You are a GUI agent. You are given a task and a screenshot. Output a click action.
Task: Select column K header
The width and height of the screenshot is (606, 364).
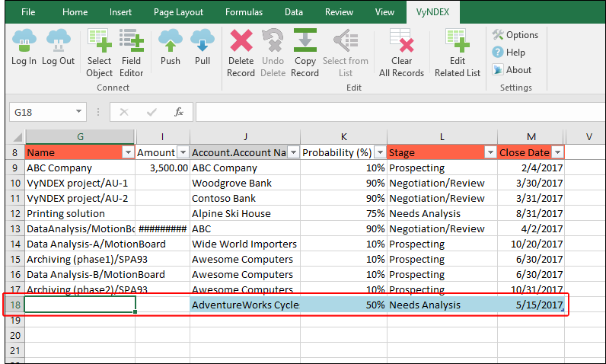coord(343,137)
